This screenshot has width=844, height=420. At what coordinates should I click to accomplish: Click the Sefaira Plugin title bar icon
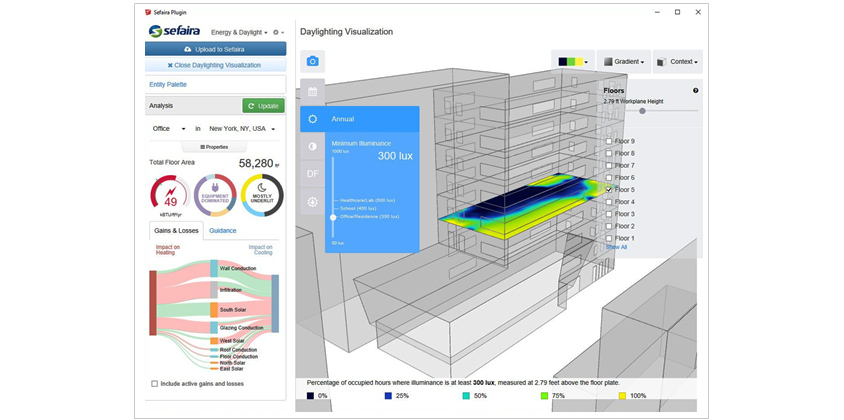pyautogui.click(x=148, y=12)
